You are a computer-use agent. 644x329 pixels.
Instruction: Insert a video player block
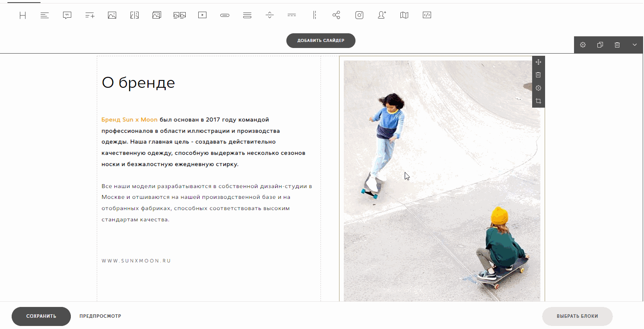click(x=202, y=15)
